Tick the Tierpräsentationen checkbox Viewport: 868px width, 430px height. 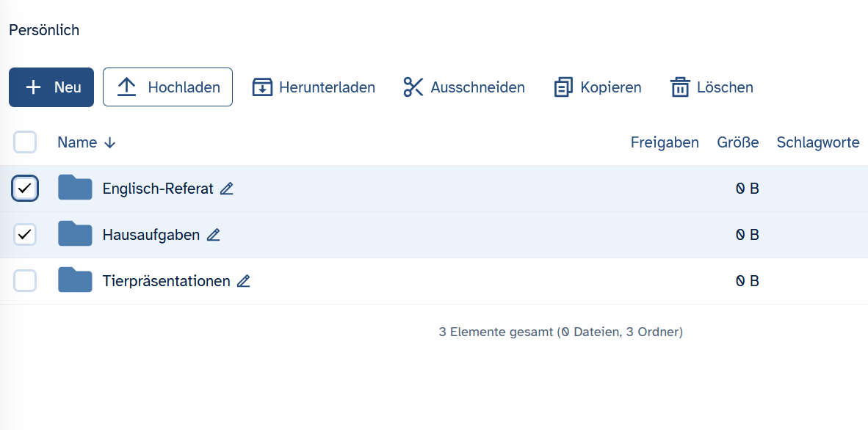25,280
